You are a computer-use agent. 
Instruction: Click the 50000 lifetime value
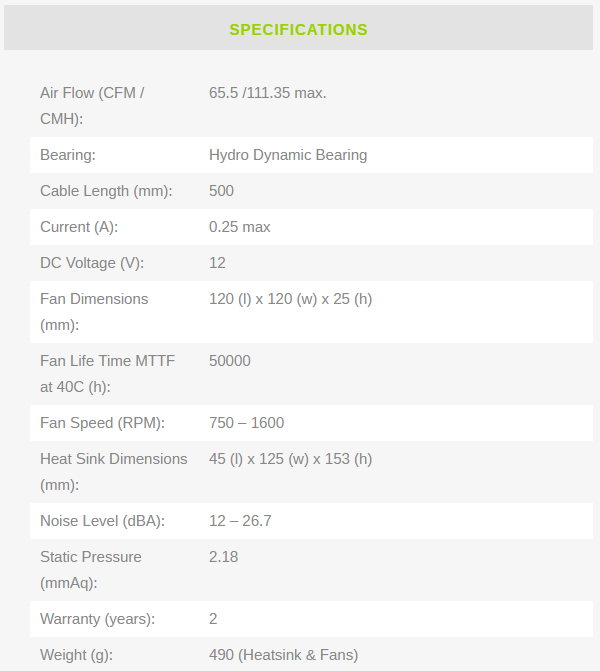[x=229, y=361]
